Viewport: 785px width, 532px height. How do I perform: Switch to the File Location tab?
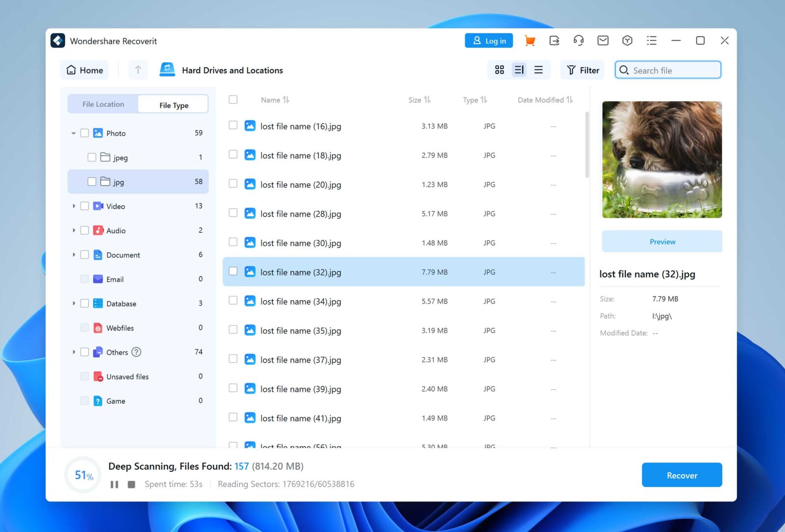103,104
